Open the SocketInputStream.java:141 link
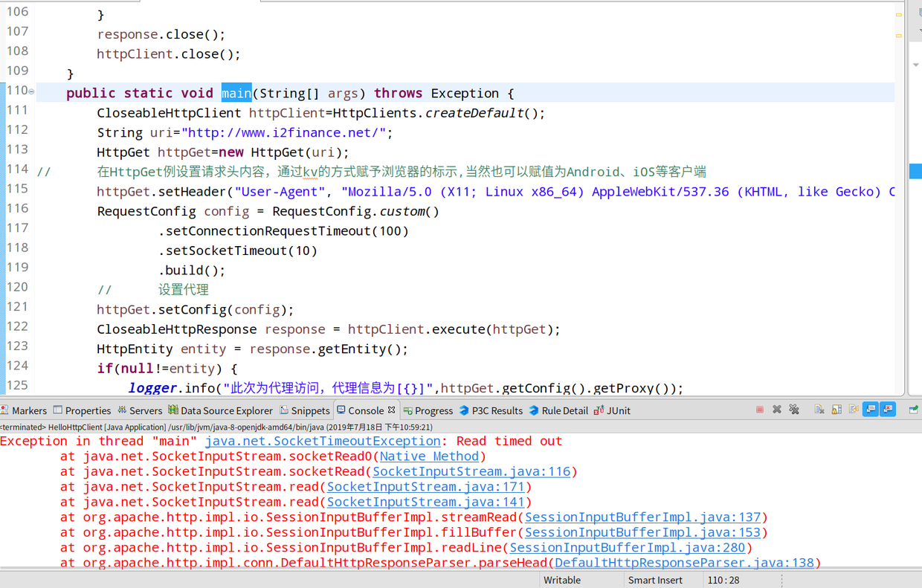This screenshot has width=922, height=588. tap(425, 502)
